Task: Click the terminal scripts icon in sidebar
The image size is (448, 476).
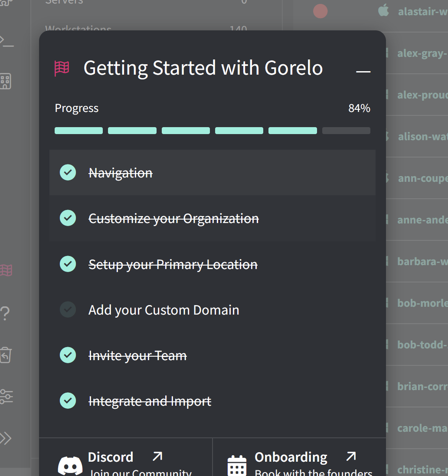Action: [x=6, y=40]
